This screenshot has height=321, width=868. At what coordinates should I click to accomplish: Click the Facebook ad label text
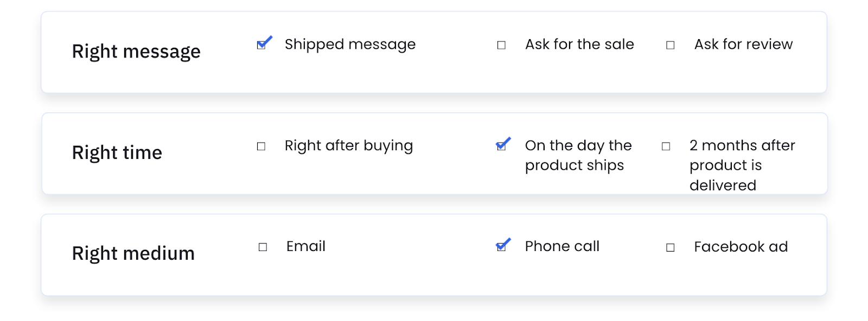coord(741,247)
